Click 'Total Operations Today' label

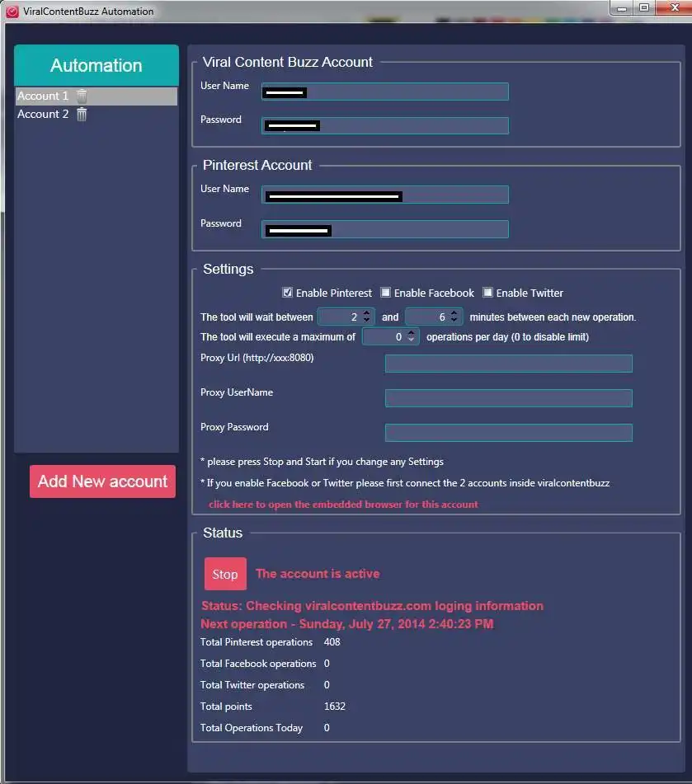point(252,728)
